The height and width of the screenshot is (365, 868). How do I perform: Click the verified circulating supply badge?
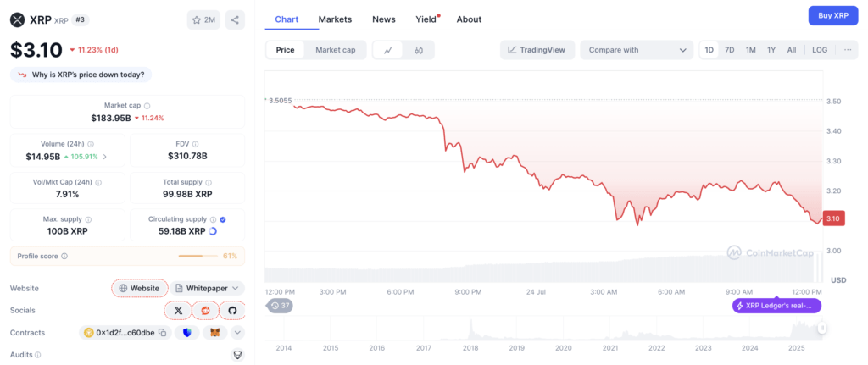point(223,219)
